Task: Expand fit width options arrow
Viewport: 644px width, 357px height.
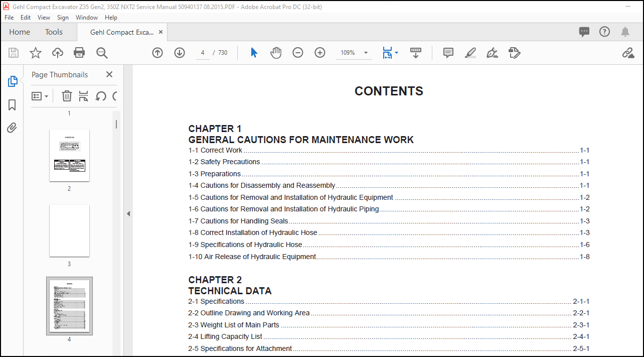Action: coord(396,53)
